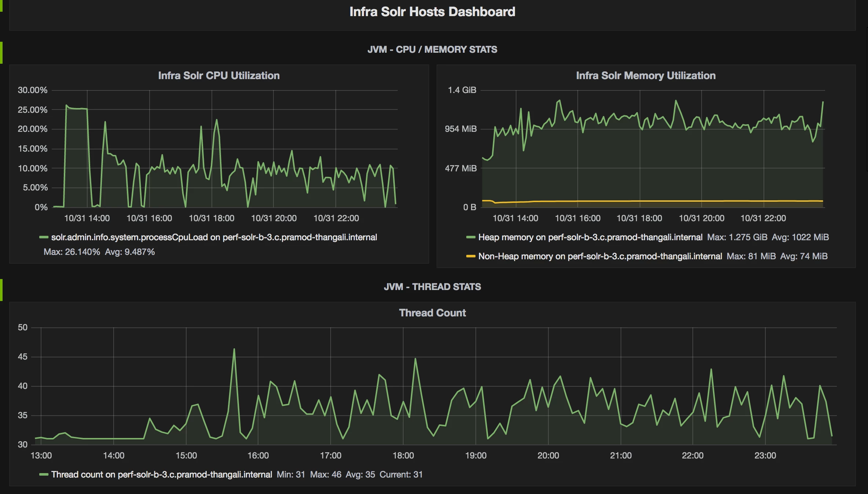Click the Thread count Current: 31 value

coord(401,475)
